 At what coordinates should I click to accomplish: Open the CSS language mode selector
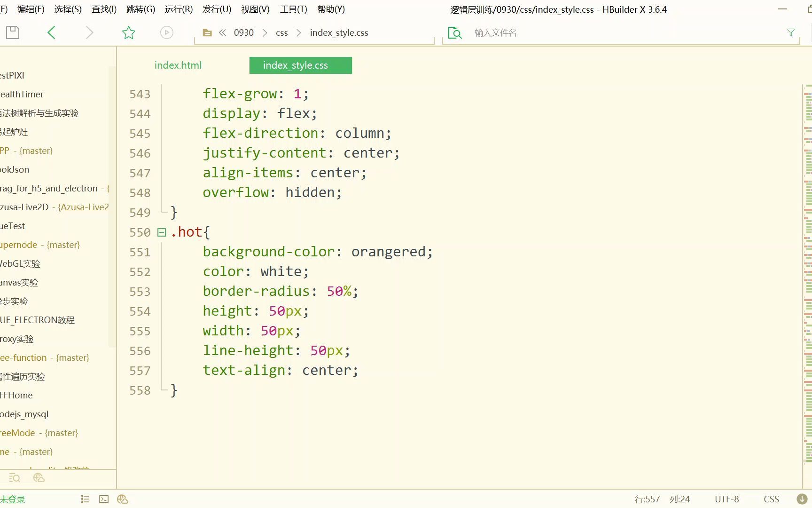(x=771, y=499)
